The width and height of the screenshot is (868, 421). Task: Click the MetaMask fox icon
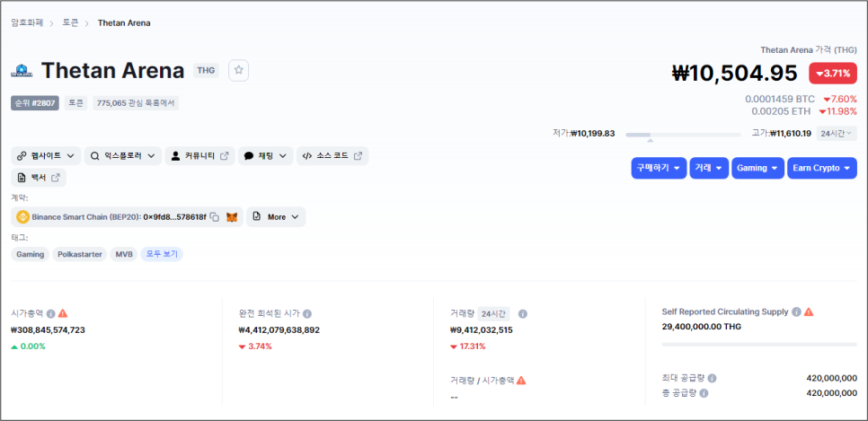point(232,217)
